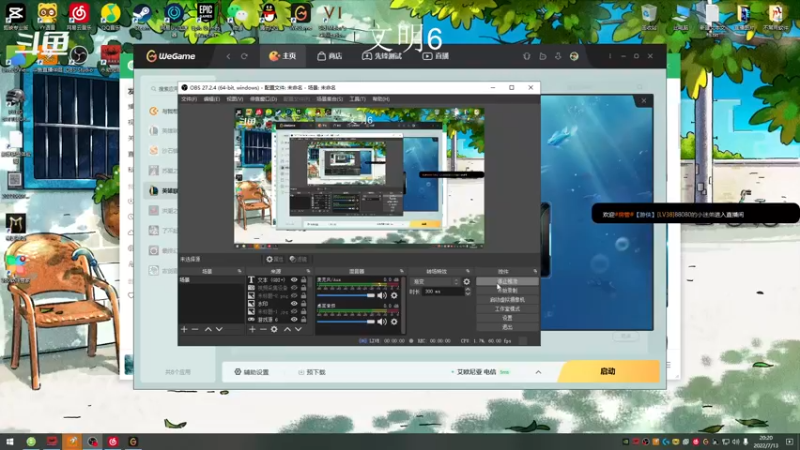Open the OBS Studio desktop shortcut
The height and width of the screenshot is (450, 800).
(79, 57)
